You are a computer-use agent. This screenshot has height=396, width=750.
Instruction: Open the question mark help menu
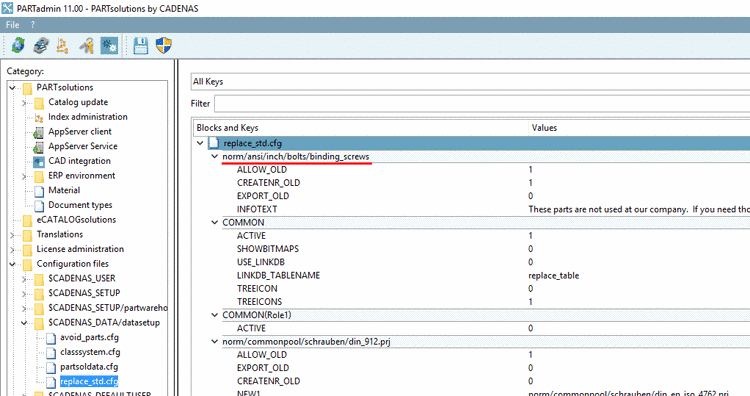click(33, 25)
